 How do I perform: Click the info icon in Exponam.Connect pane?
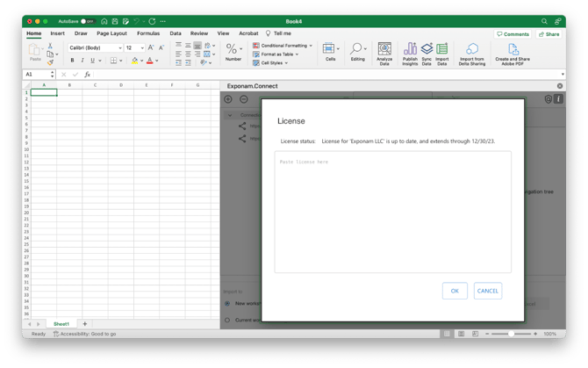[x=558, y=99]
